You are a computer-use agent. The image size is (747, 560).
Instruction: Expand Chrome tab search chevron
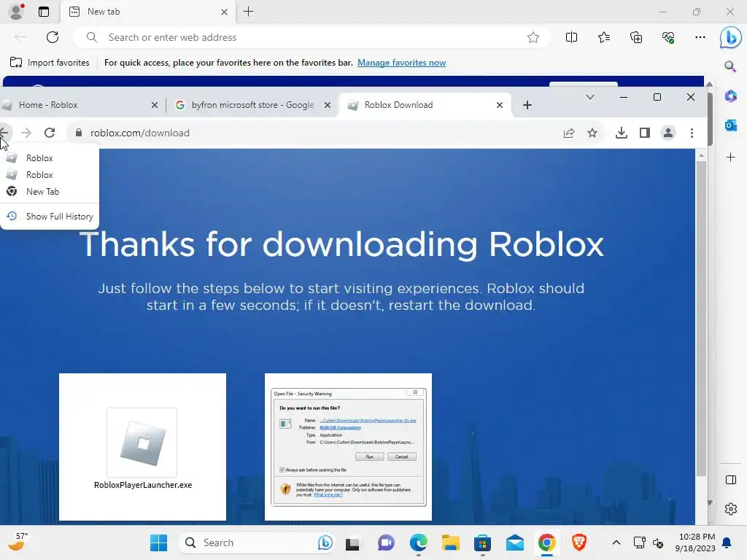(589, 97)
